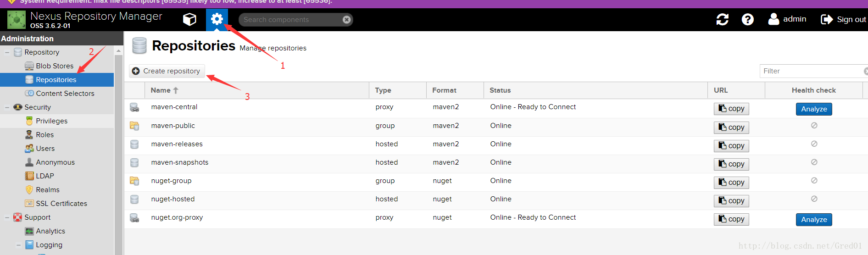Click the Privileges medal icon
The image size is (868, 255).
pyautogui.click(x=29, y=121)
